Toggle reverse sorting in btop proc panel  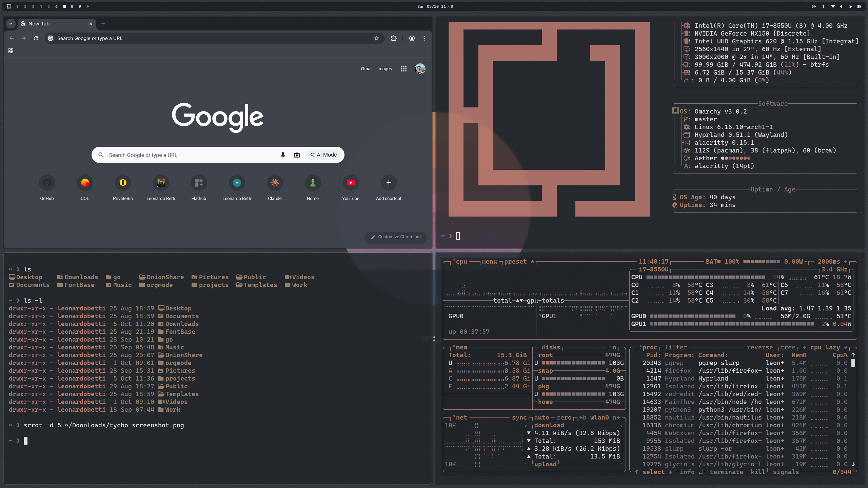(759, 347)
